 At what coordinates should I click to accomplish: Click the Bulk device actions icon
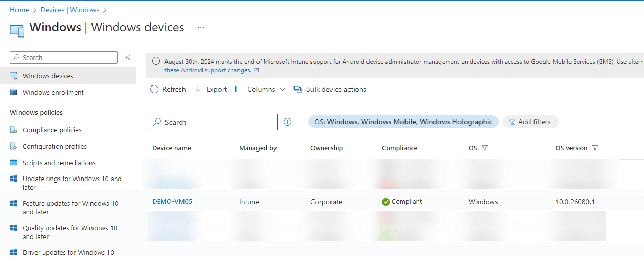[298, 89]
